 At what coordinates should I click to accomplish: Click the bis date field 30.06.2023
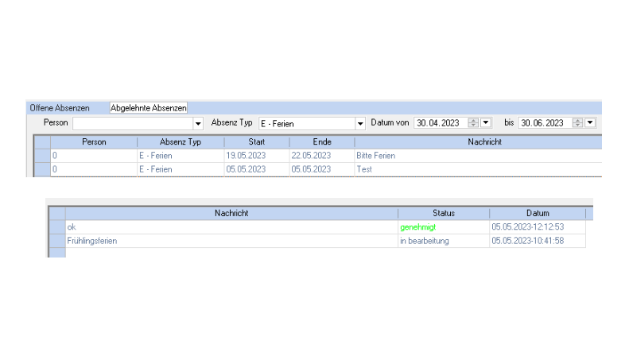click(x=544, y=122)
